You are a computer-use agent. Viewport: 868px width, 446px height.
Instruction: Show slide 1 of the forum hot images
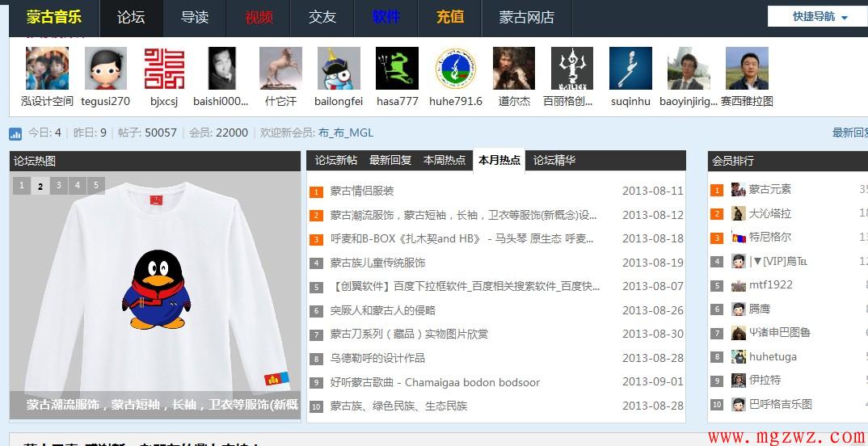coord(22,185)
